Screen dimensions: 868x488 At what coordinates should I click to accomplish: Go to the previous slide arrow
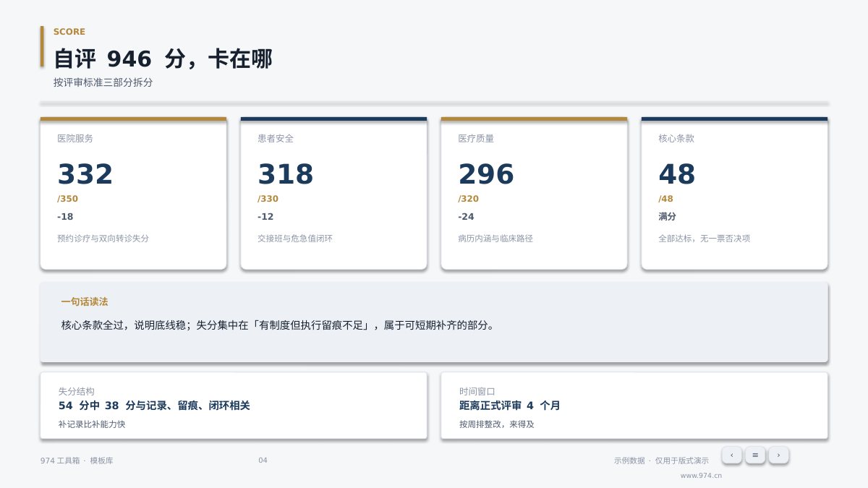point(732,455)
